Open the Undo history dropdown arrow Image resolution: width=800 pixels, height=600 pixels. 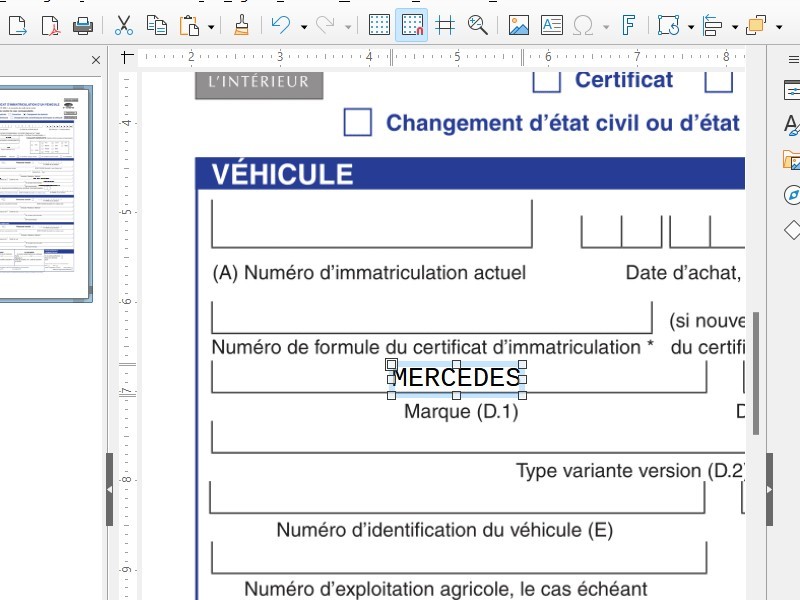coord(303,26)
